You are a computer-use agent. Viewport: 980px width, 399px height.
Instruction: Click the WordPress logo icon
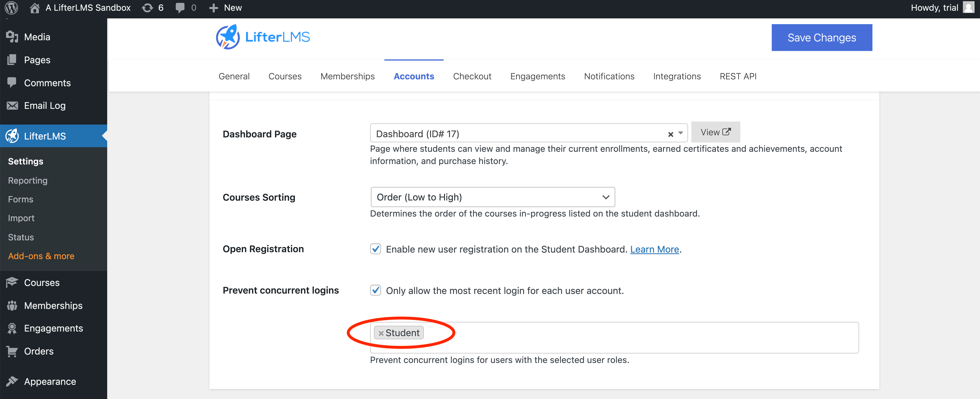(x=11, y=8)
